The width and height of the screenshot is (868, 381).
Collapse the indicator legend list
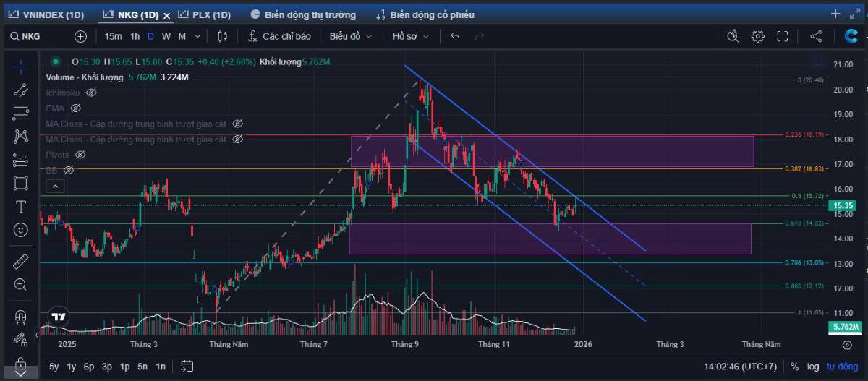point(56,186)
